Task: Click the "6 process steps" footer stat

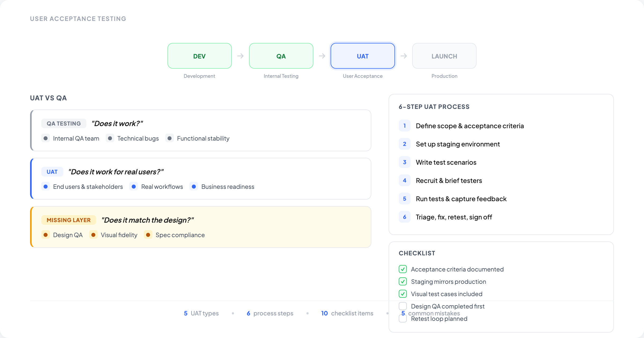Action: 270,313
